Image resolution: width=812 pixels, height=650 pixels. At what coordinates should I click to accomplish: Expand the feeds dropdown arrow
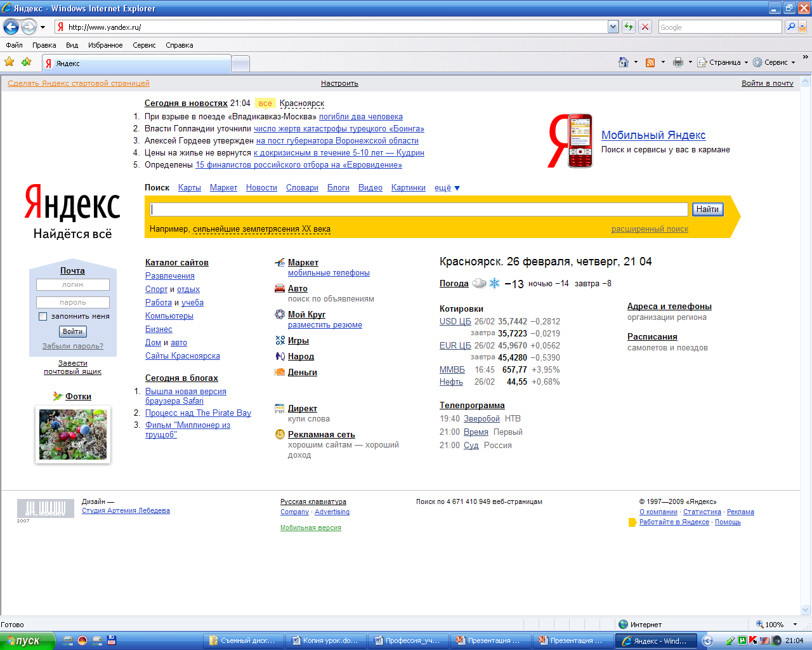click(663, 62)
